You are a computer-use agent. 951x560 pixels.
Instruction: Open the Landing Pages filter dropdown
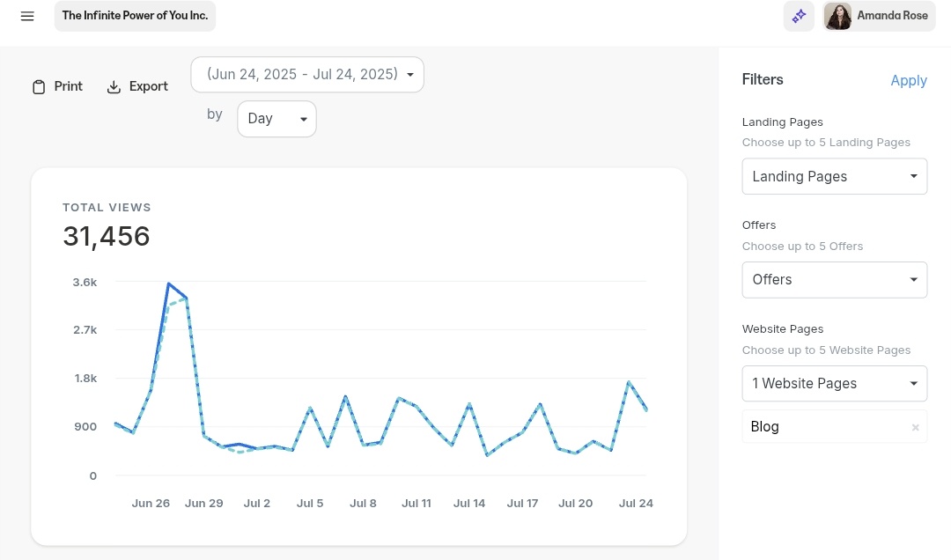click(x=834, y=176)
